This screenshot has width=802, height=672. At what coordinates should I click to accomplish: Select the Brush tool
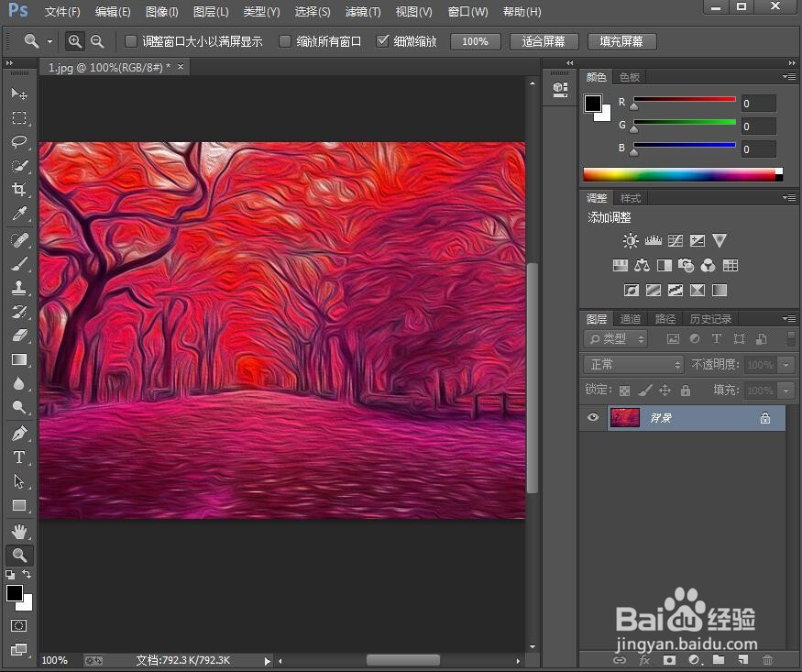coord(19,264)
